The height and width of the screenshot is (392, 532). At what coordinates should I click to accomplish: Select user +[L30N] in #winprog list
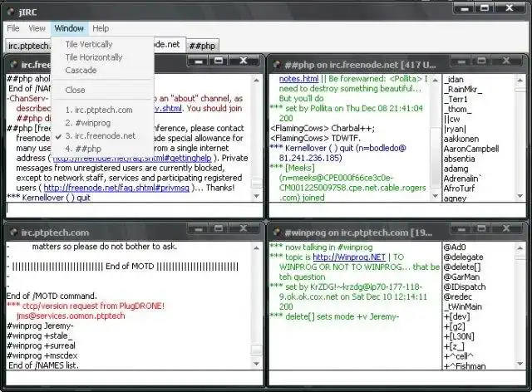[x=459, y=336]
